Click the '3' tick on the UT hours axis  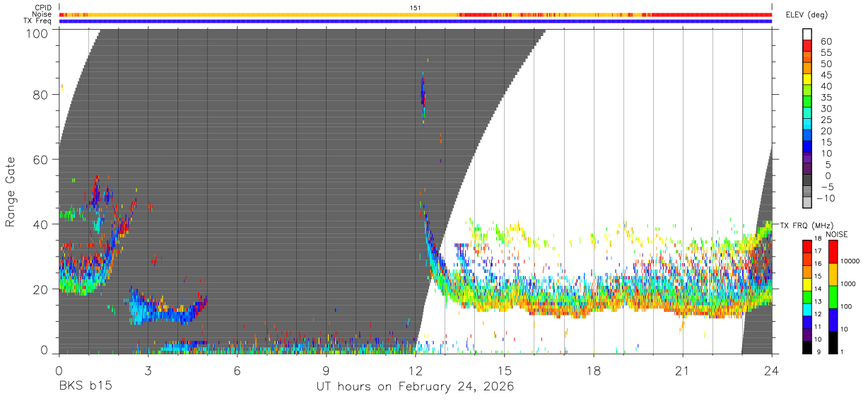(148, 371)
